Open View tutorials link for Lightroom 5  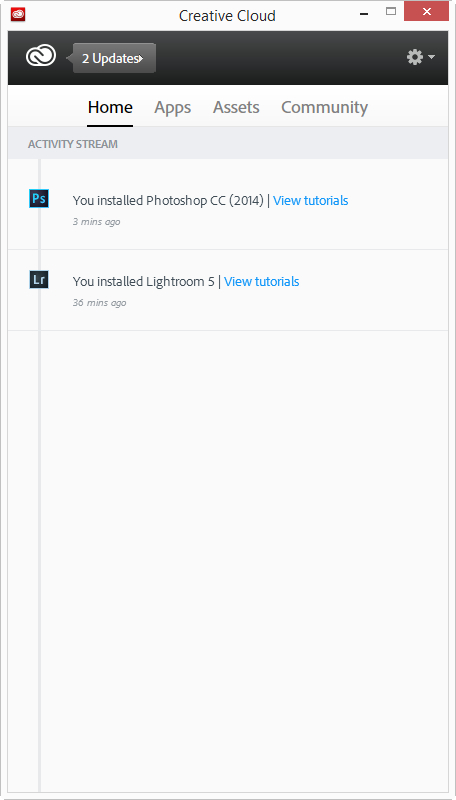[262, 282]
